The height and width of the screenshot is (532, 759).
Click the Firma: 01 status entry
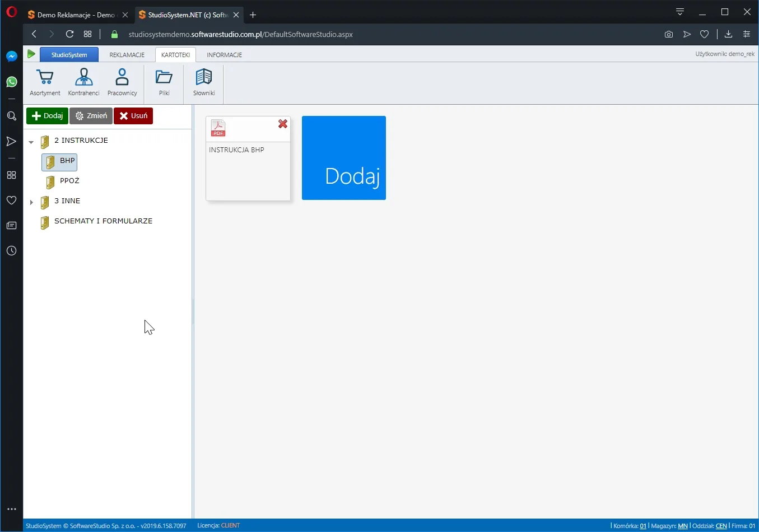(743, 526)
